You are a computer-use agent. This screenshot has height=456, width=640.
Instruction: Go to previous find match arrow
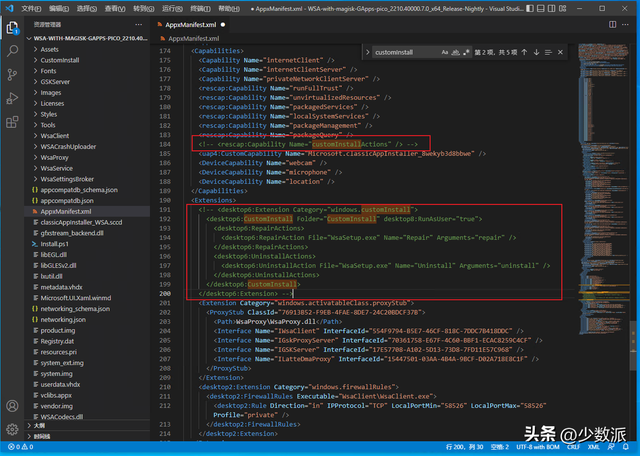[522, 51]
